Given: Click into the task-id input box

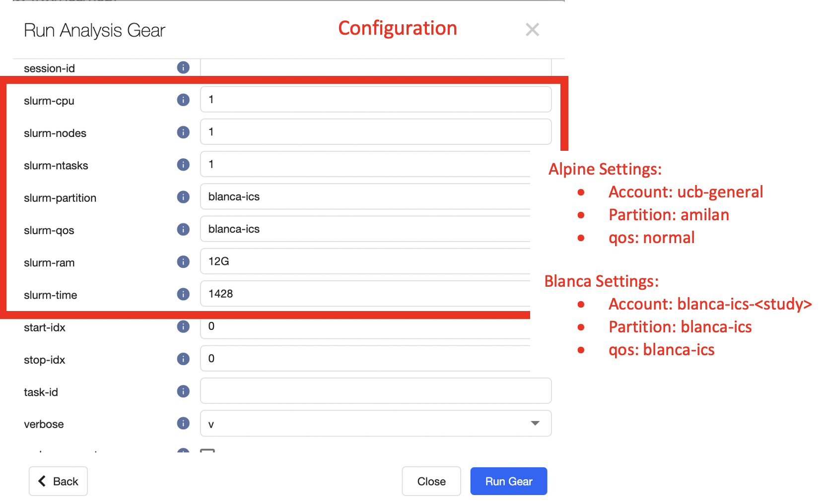Looking at the screenshot, I should coord(376,391).
